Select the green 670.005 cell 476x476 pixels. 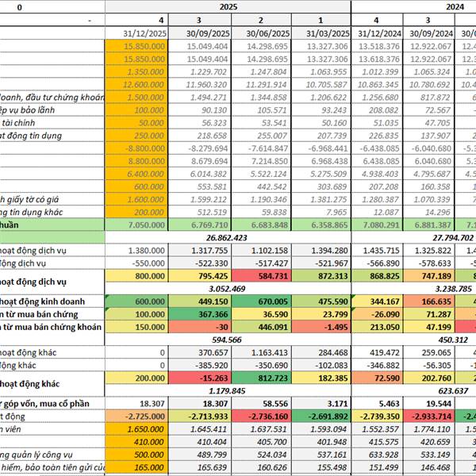[x=261, y=301]
